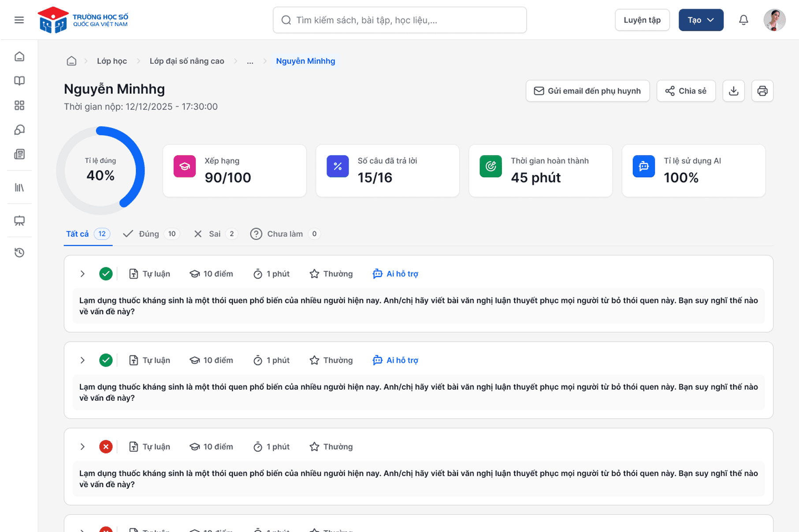Click the home icon in breadcrumb
Viewport: 799px width, 532px height.
click(71, 61)
